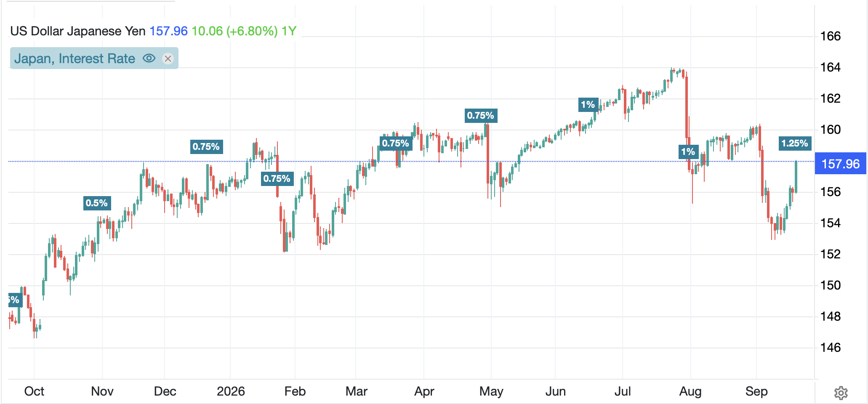
Task: Click the 2026 label on time axis
Action: [231, 391]
